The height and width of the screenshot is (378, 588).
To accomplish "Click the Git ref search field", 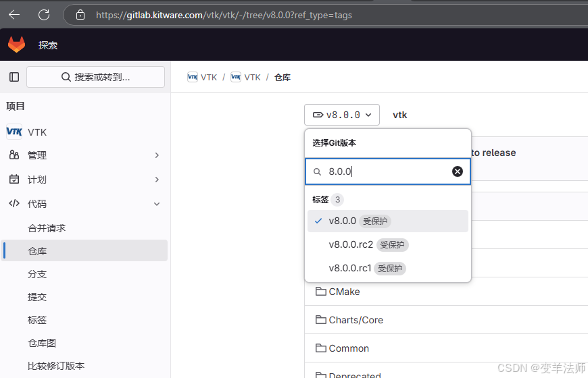I will [388, 171].
